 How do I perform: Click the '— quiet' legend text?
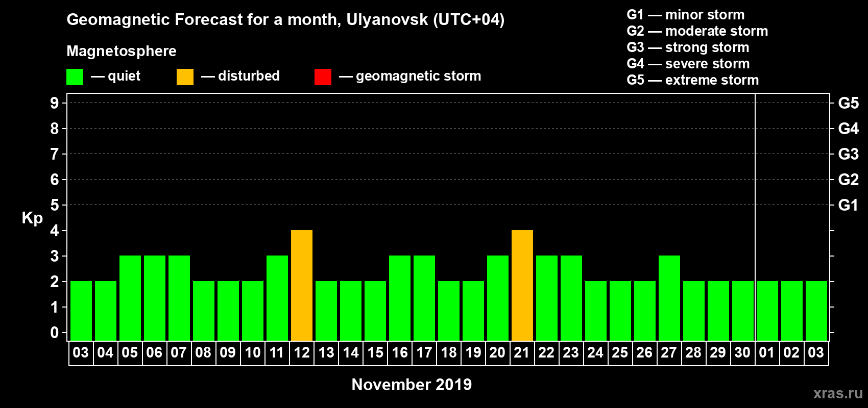click(x=115, y=76)
